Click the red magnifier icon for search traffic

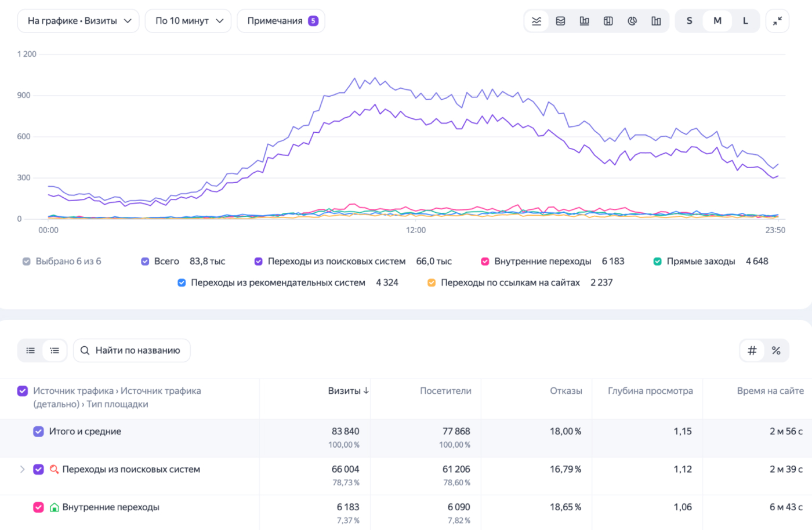[x=54, y=469]
